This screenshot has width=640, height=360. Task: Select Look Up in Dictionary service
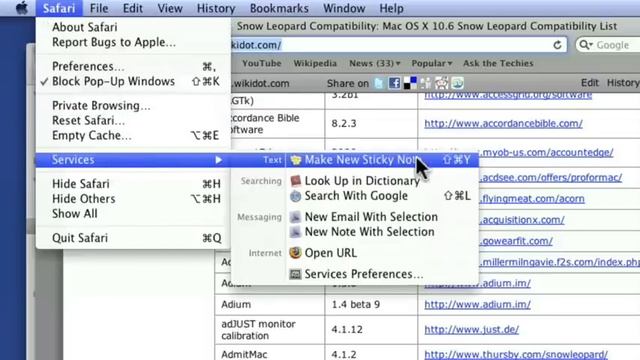[382, 181]
